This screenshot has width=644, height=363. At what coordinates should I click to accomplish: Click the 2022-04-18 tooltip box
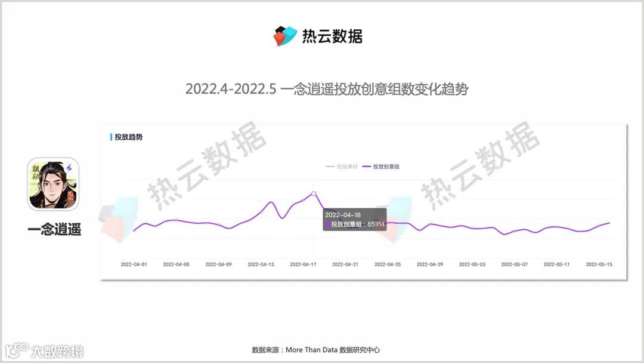pos(354,220)
